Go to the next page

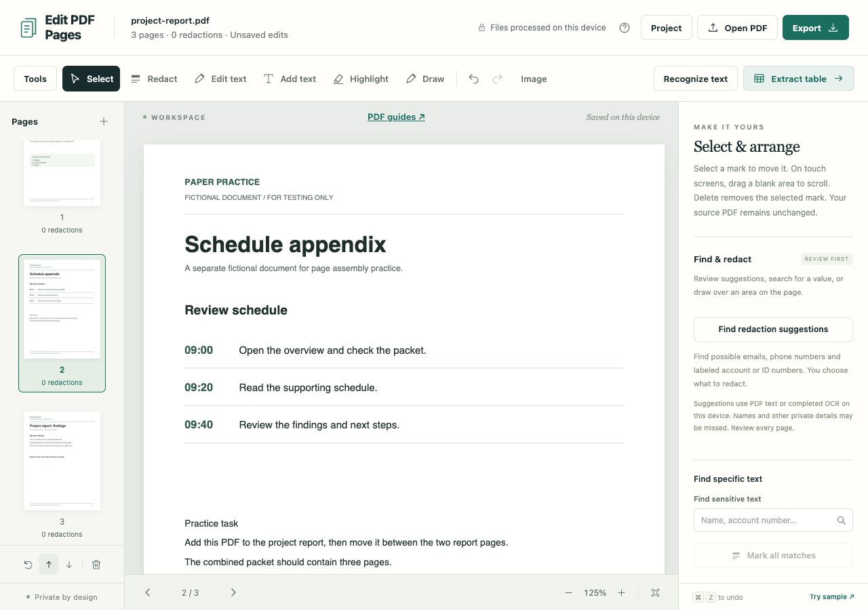(x=233, y=592)
